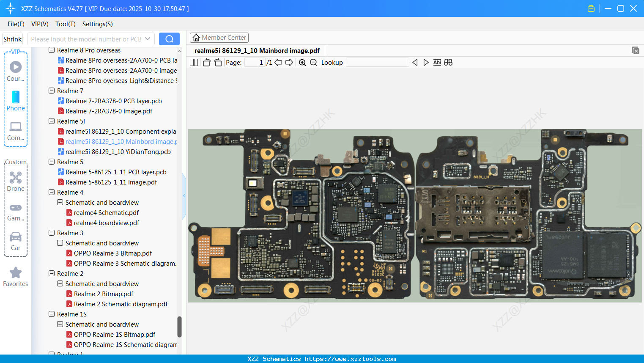This screenshot has height=363, width=644.
Task: Open the binoculars search tool
Action: [x=448, y=62]
